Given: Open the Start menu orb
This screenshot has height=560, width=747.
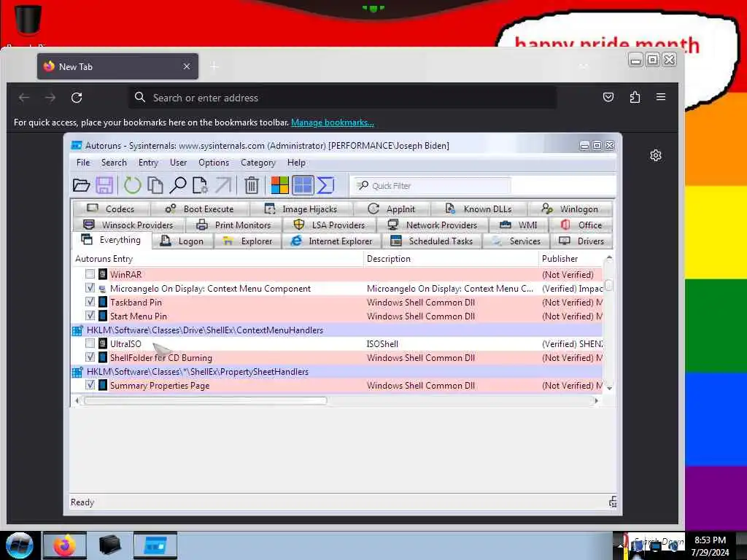Looking at the screenshot, I should tap(20, 545).
